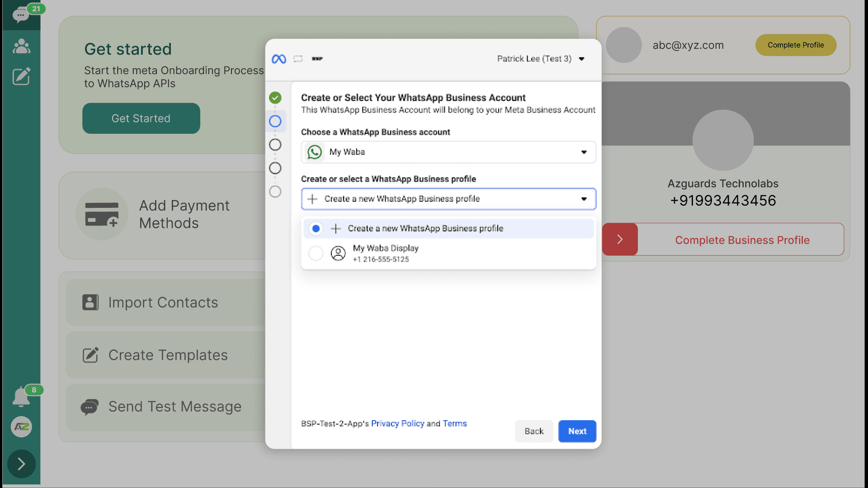Image resolution: width=868 pixels, height=488 pixels.
Task: Click the swap arrows icon beside Meta logo
Action: click(x=298, y=59)
